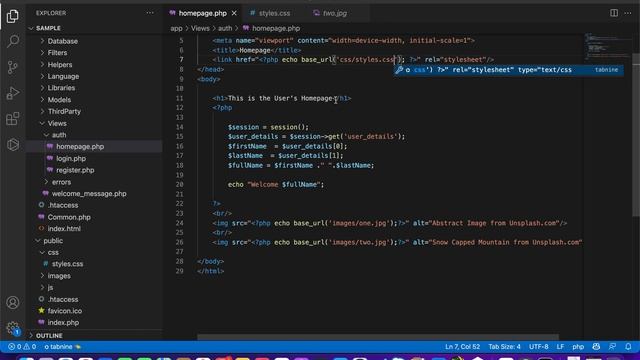640x360 pixels.
Task: Change php language mode
Action: point(578,347)
